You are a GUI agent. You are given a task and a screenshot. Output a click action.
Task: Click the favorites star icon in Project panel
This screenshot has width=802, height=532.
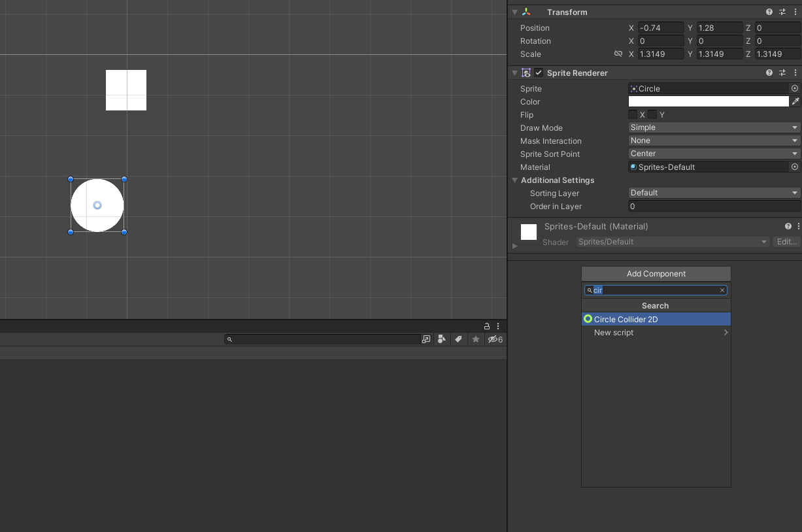476,339
